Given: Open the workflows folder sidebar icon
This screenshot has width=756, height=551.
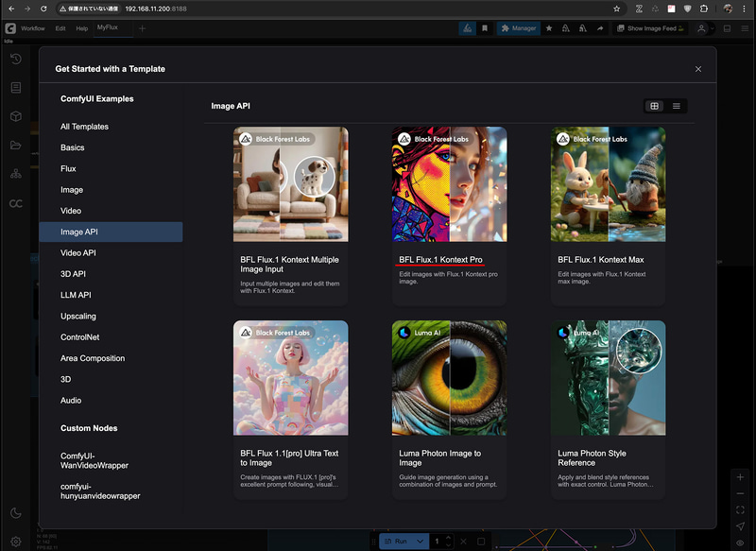Looking at the screenshot, I should pyautogui.click(x=16, y=146).
